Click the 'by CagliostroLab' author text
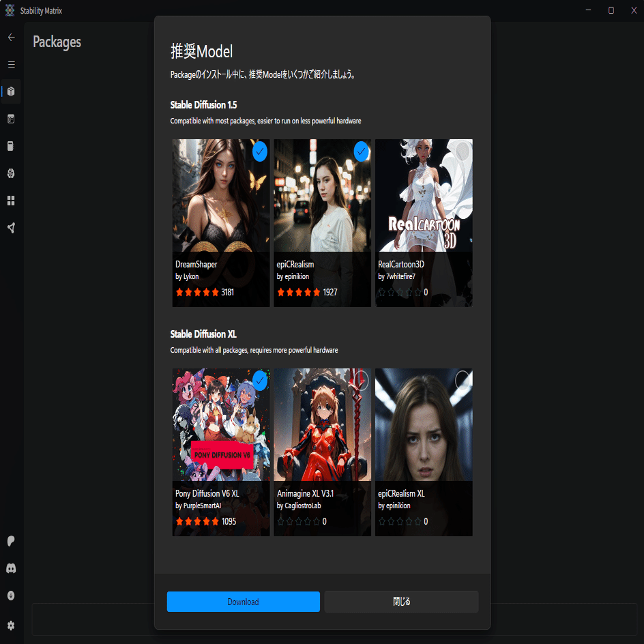Viewport: 644px width, 644px height. [299, 506]
